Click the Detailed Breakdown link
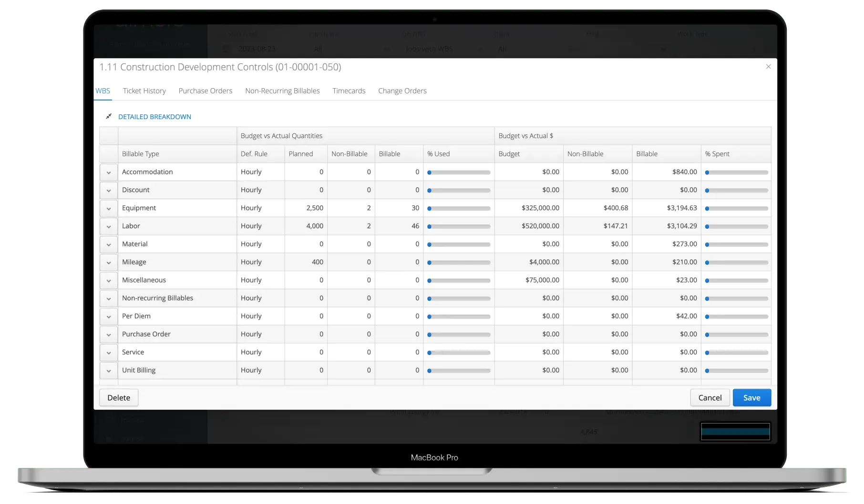 click(x=154, y=117)
